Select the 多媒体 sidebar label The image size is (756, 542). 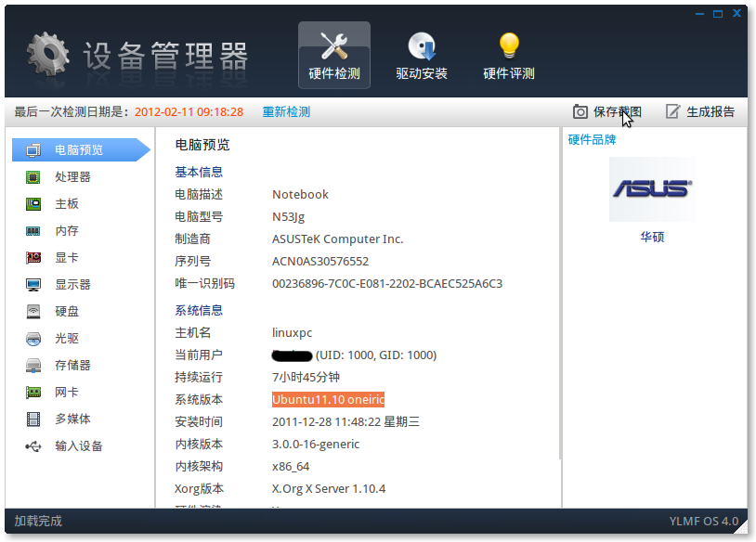pyautogui.click(x=72, y=419)
